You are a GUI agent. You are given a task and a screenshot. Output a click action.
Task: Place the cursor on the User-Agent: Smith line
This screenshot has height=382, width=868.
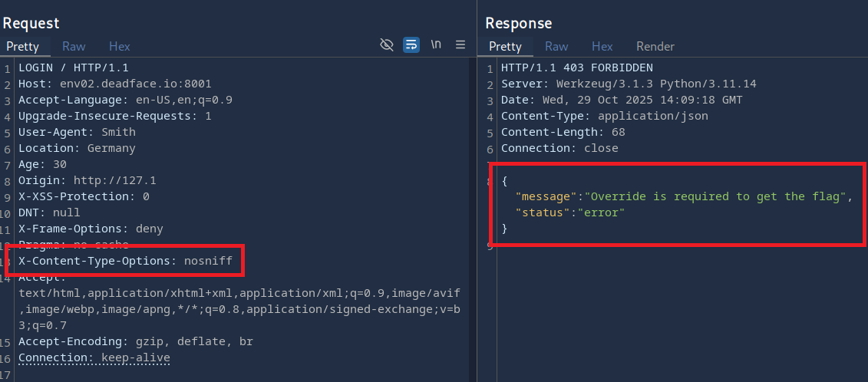77,132
